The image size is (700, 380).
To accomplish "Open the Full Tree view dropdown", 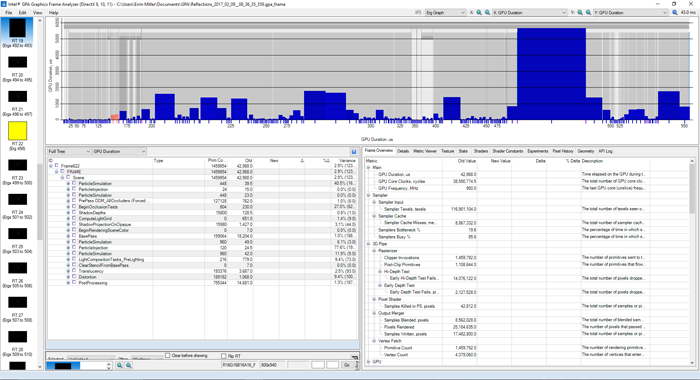I will 69,151.
